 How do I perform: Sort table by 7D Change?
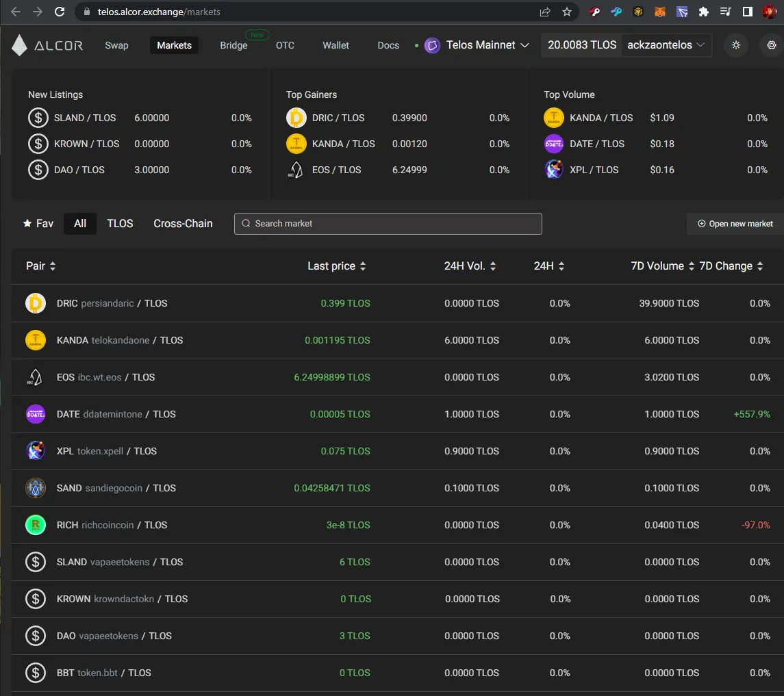click(731, 266)
